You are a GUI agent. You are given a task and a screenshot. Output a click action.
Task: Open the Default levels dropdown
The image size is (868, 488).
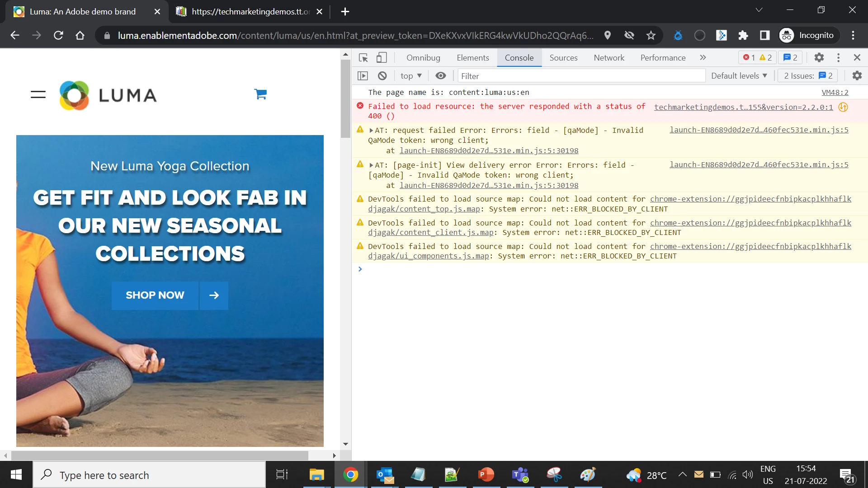point(739,76)
